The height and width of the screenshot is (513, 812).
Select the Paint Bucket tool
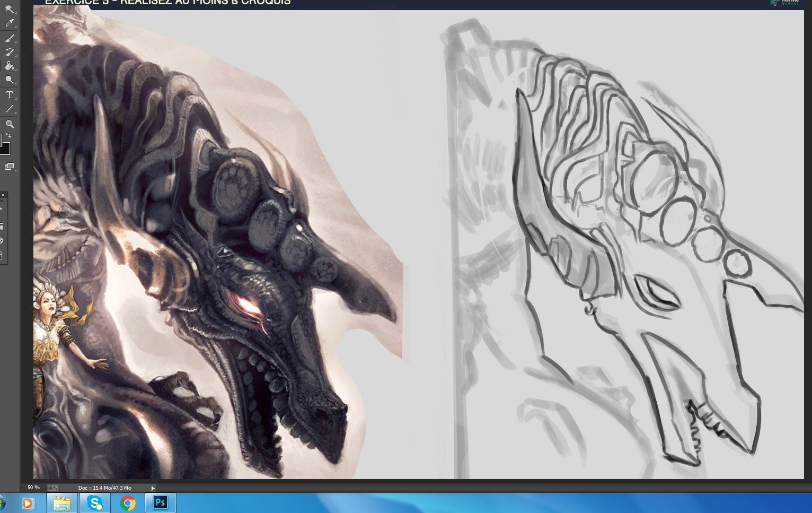click(10, 66)
